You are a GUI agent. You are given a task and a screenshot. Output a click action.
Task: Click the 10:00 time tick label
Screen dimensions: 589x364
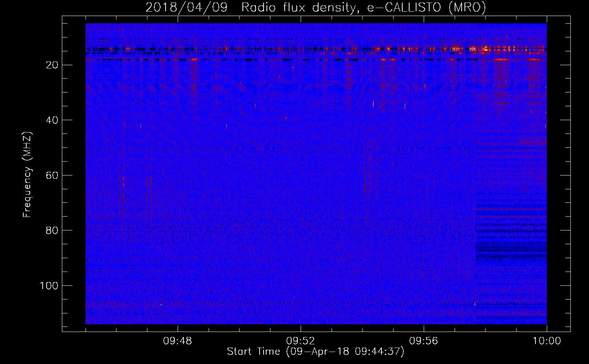click(x=547, y=341)
